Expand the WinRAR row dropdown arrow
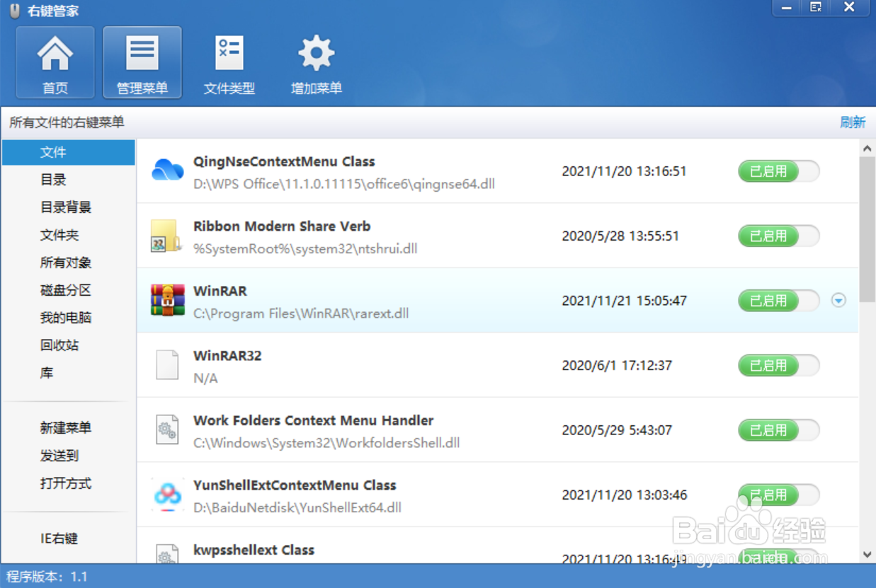 [838, 301]
